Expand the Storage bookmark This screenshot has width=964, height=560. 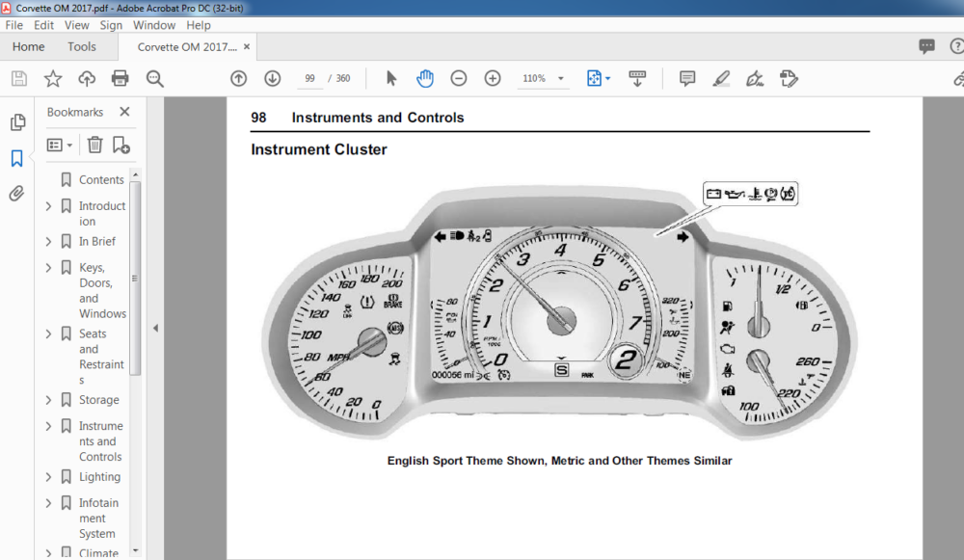click(48, 400)
